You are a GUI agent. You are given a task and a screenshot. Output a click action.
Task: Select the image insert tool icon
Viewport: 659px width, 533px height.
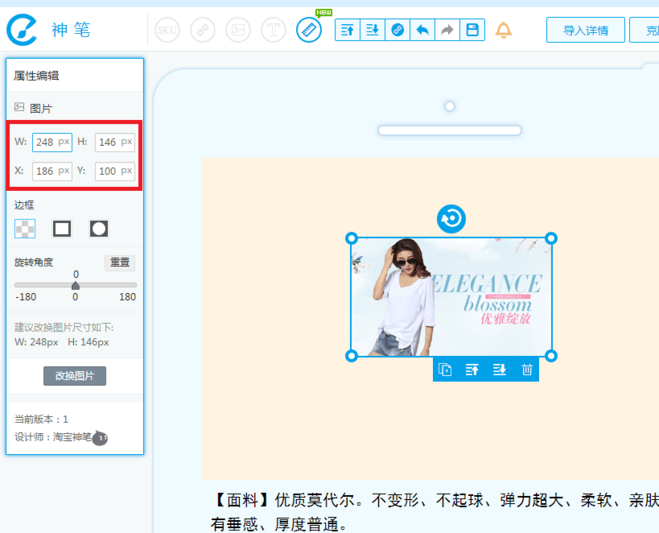(x=238, y=30)
